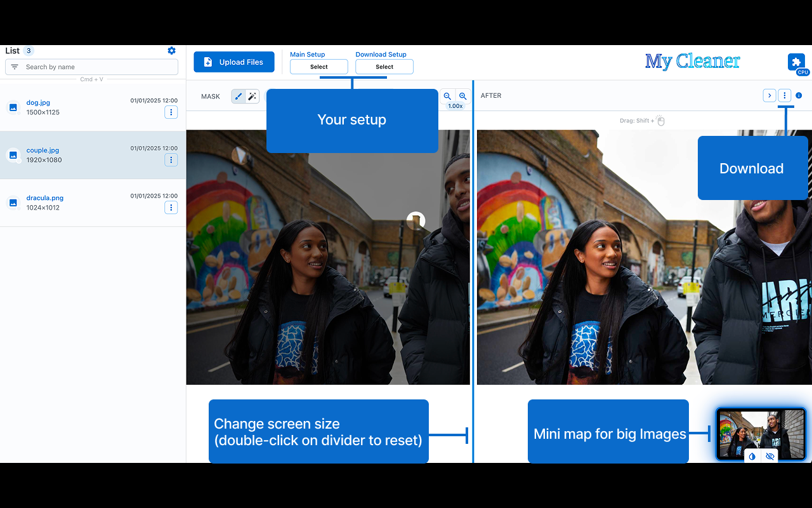Click the AFTER result image

[645, 257]
